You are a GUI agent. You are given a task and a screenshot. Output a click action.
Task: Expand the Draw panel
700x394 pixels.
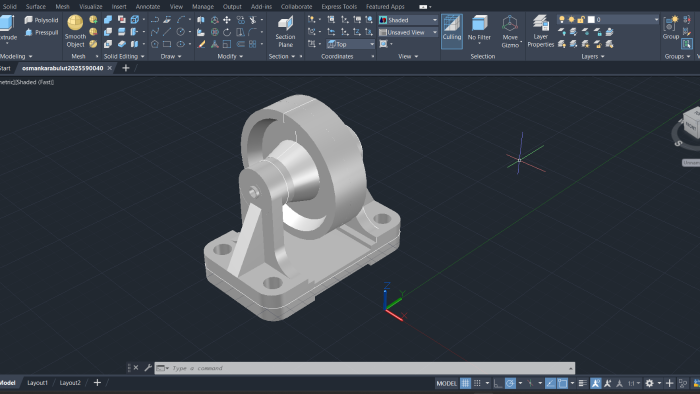pos(171,56)
